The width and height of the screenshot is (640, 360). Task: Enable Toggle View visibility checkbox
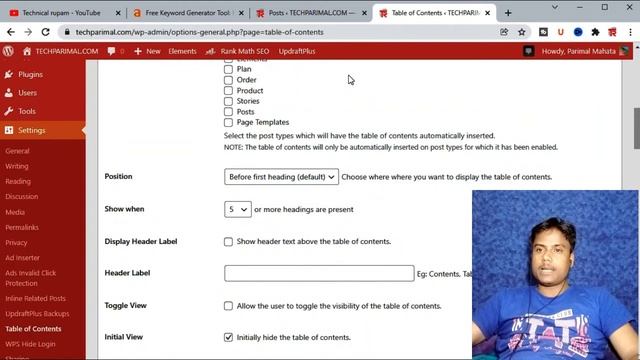pyautogui.click(x=228, y=306)
